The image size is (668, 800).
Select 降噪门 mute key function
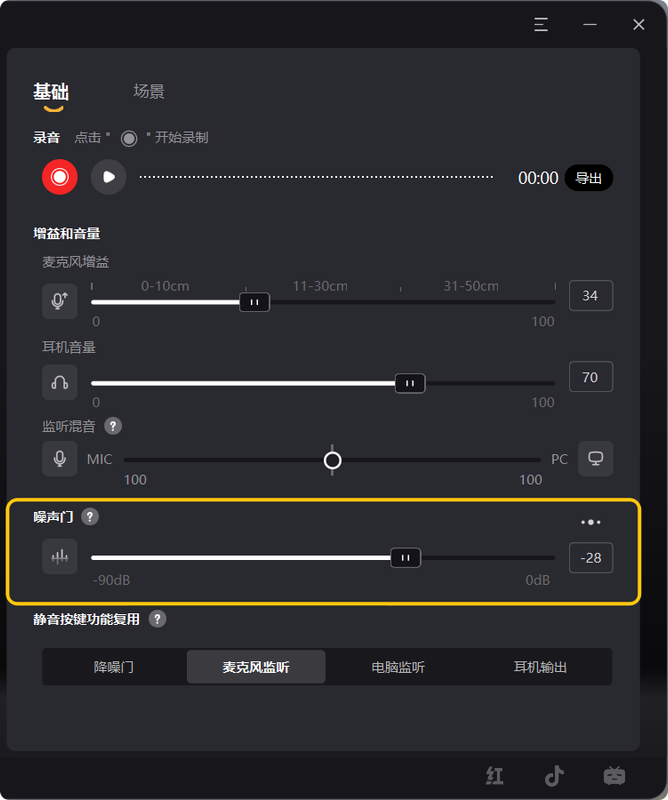[x=114, y=667]
